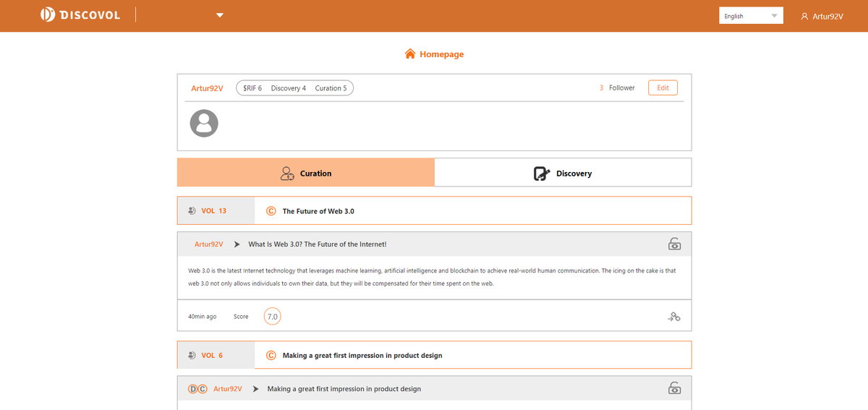Click the Discovol logo
The width and height of the screenshot is (868, 410).
point(80,15)
